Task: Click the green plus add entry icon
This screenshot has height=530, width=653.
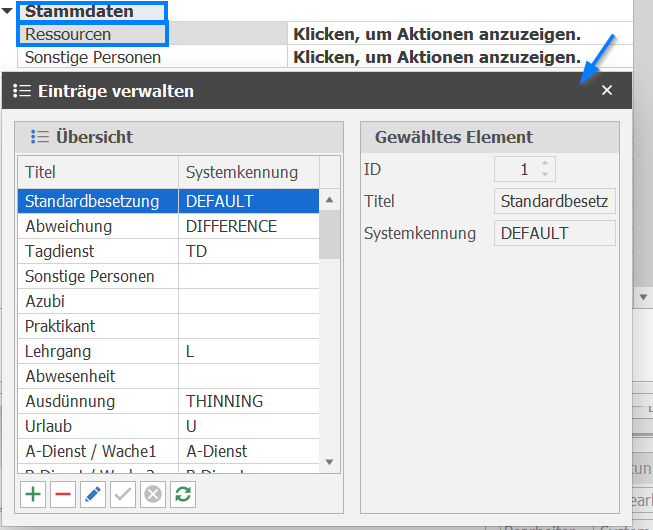Action: click(x=33, y=494)
